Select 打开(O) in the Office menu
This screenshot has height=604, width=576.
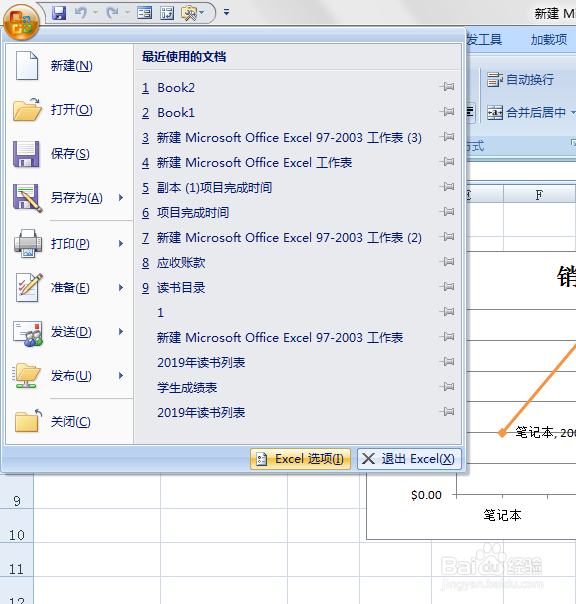(69, 110)
